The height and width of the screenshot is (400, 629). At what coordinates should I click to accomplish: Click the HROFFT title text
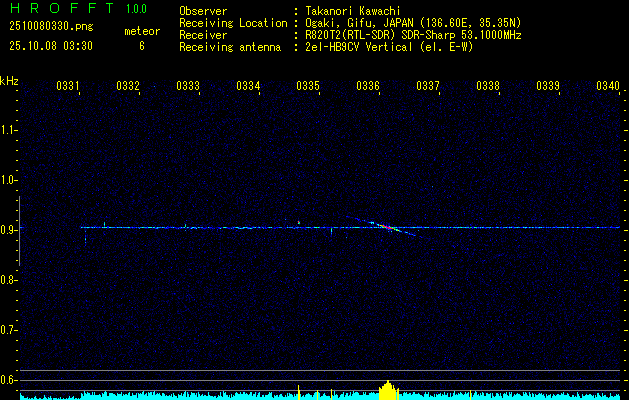62,8
